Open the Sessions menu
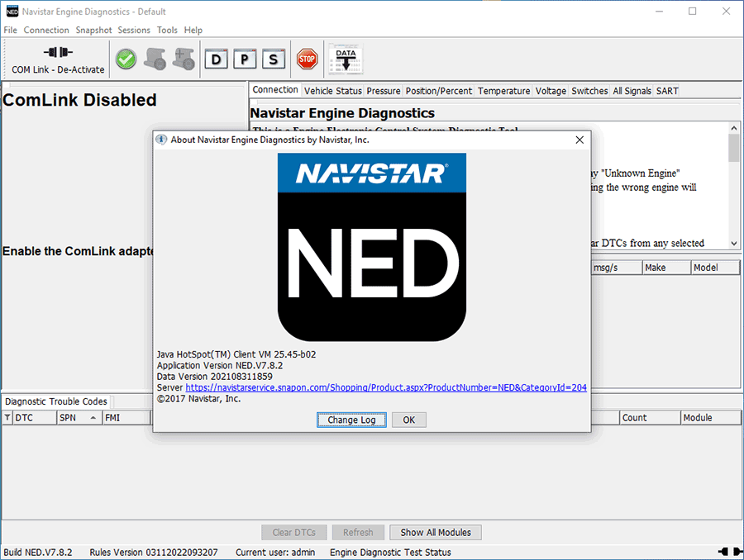Viewport: 744px width, 560px height. [x=134, y=30]
